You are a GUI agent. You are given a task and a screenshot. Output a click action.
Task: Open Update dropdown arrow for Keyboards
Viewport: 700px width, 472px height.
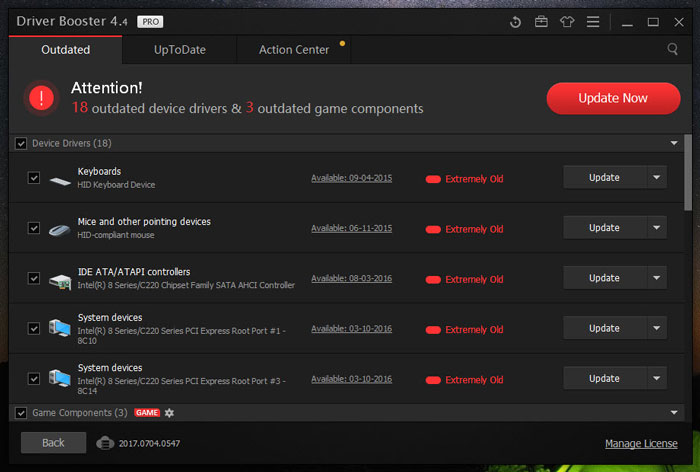[x=657, y=177]
